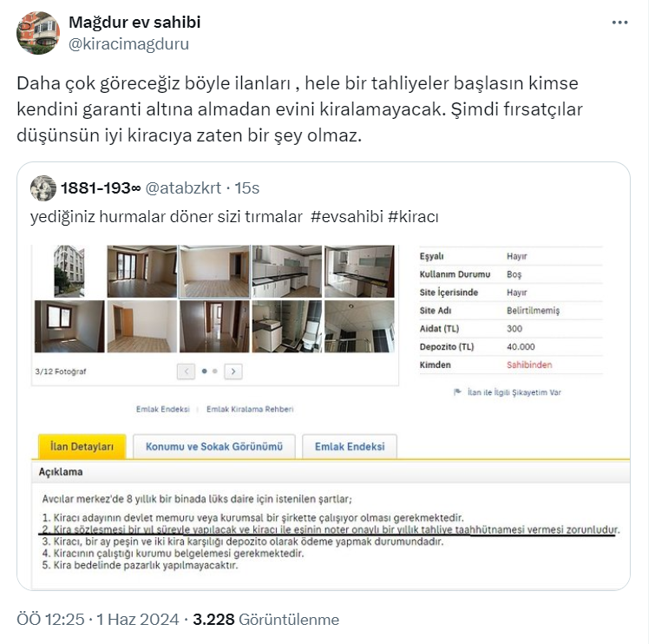The image size is (655, 644).
Task: Select the first gallery page dot
Action: pyautogui.click(x=204, y=371)
